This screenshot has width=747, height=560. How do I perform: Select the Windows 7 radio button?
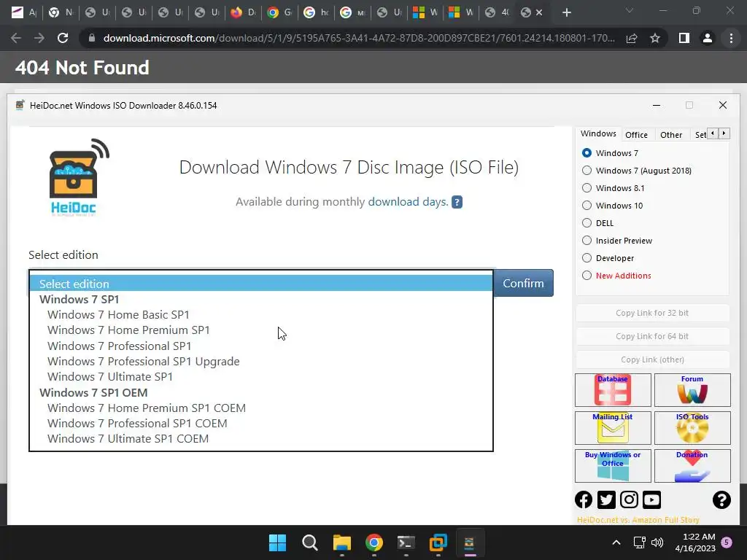587,153
